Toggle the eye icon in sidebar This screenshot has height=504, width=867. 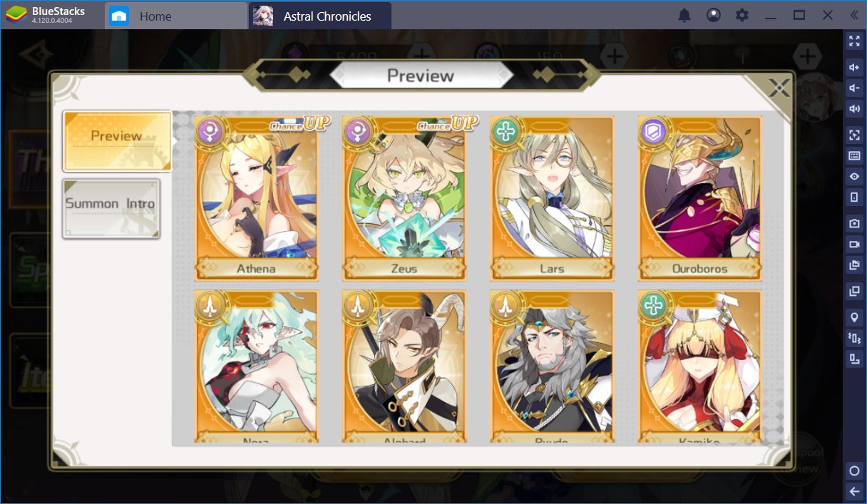click(853, 176)
